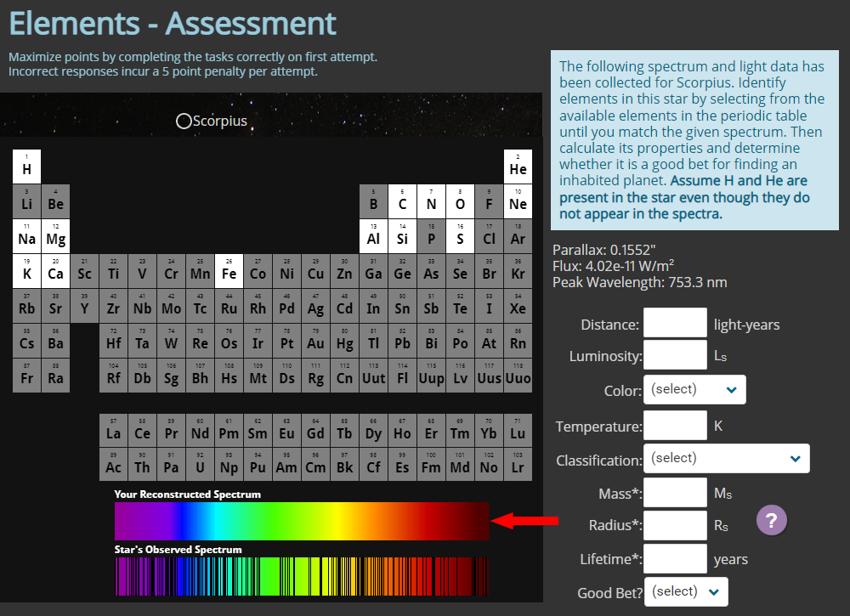Viewport: 850px width, 616px height.
Task: Select Sodium (Na) element tile
Action: [x=26, y=237]
